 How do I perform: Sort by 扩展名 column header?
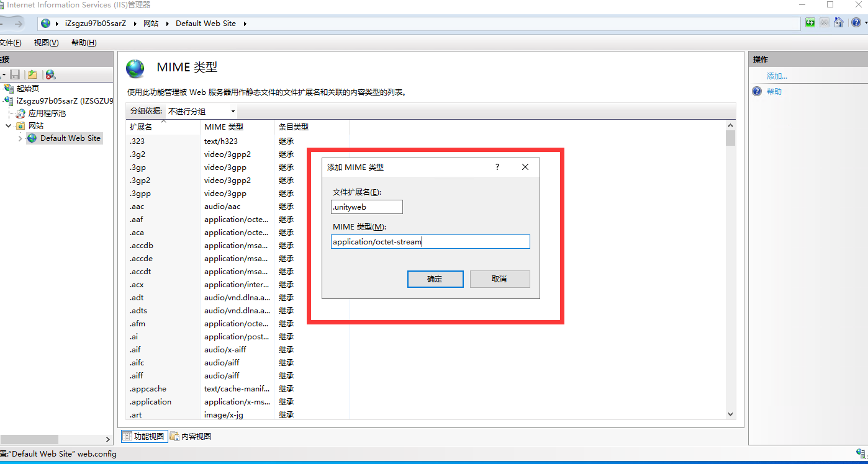pos(163,127)
